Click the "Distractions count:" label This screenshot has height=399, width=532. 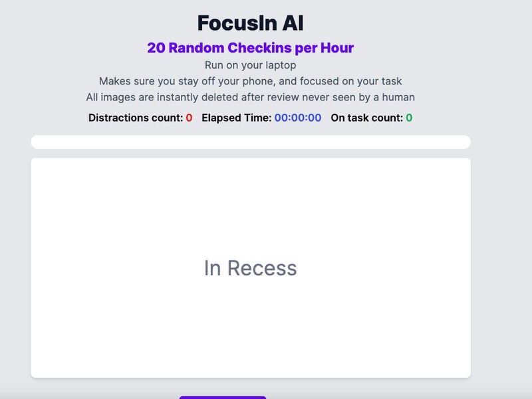tap(136, 118)
